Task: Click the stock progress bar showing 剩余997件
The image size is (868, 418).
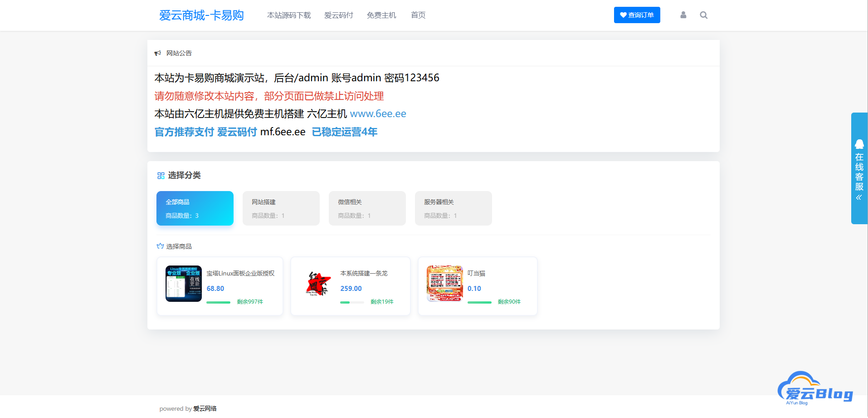Action: [219, 302]
